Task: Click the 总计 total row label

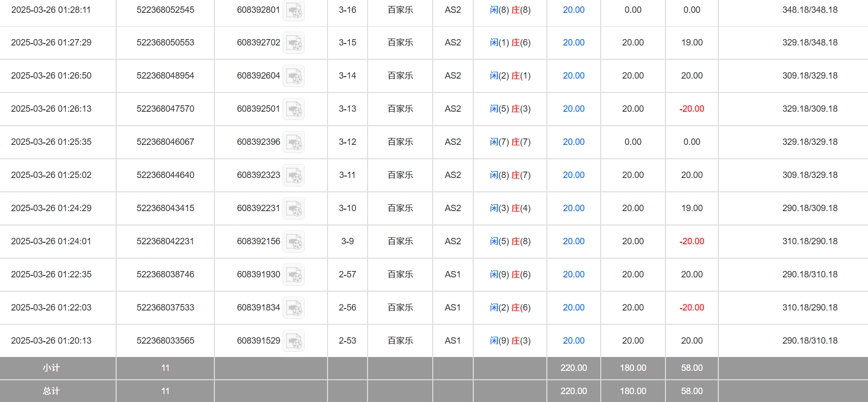Action: (51, 391)
